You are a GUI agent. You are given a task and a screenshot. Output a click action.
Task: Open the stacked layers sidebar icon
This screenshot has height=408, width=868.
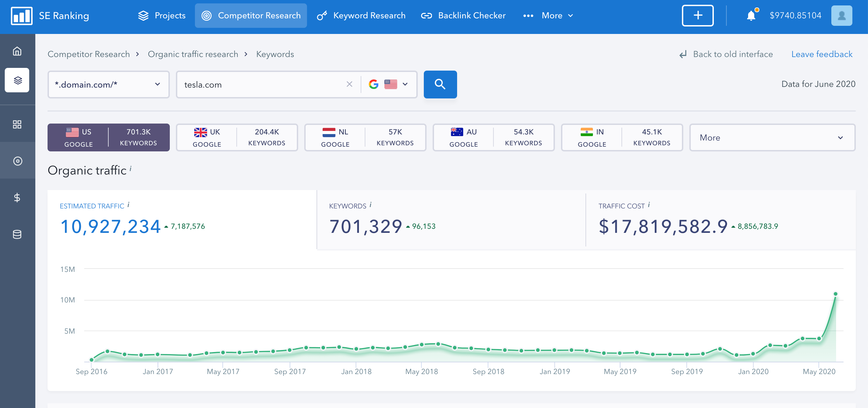pos(17,80)
